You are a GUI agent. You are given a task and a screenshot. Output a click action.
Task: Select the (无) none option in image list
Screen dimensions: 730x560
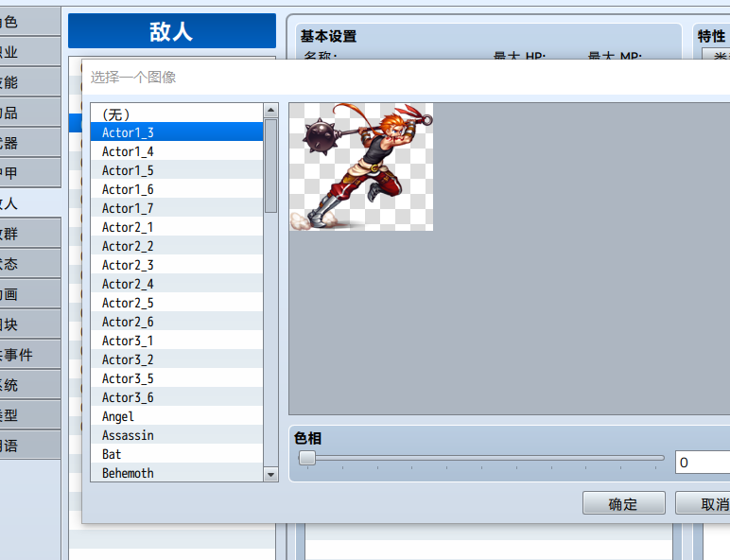tap(177, 114)
